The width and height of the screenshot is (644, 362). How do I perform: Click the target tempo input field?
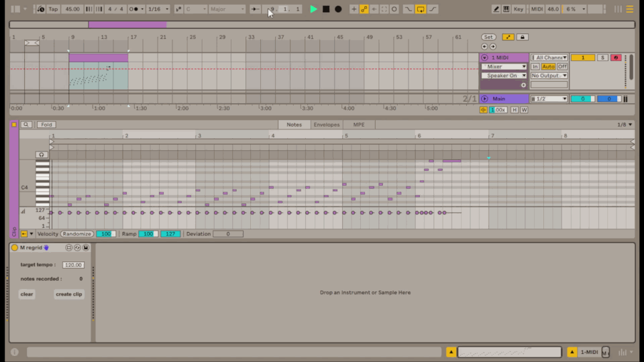click(x=73, y=265)
